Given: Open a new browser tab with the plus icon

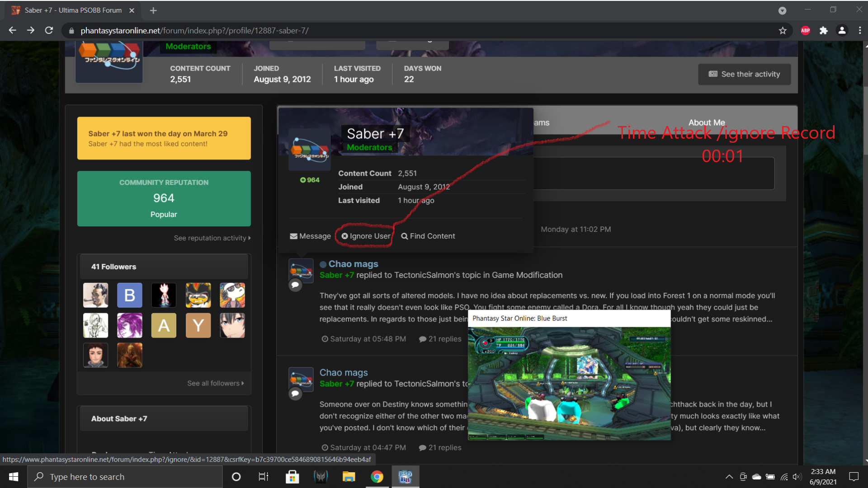Looking at the screenshot, I should click(x=153, y=10).
